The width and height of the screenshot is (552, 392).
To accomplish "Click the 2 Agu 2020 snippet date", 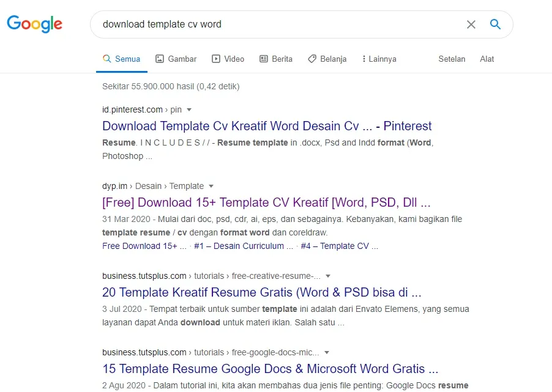I will point(124,385).
